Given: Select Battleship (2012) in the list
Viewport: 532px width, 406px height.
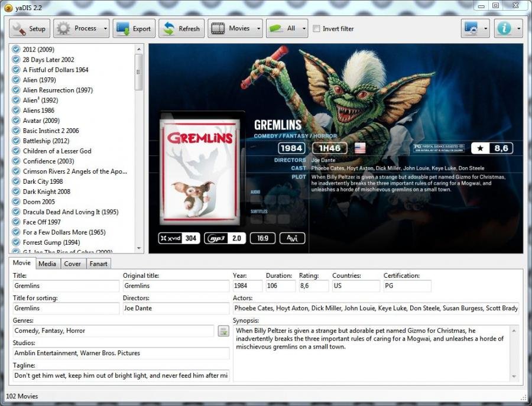Looking at the screenshot, I should coord(46,141).
